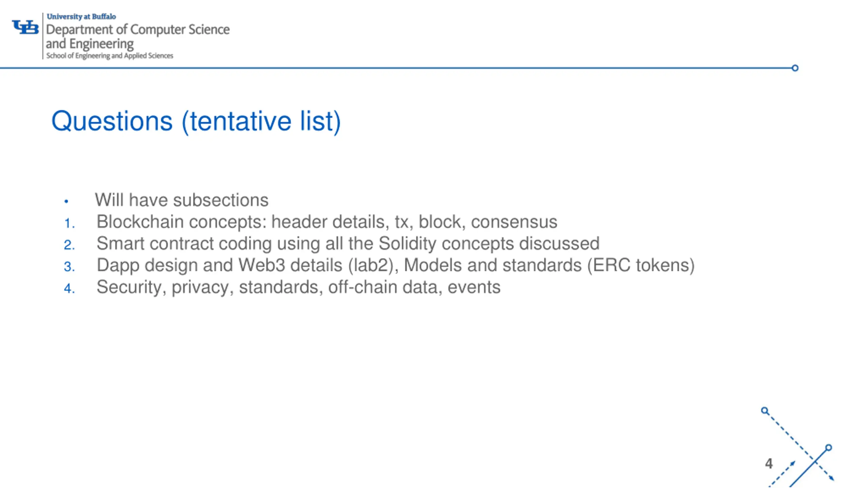The width and height of the screenshot is (868, 488).
Task: Click the University at Buffalo text
Action: (81, 17)
